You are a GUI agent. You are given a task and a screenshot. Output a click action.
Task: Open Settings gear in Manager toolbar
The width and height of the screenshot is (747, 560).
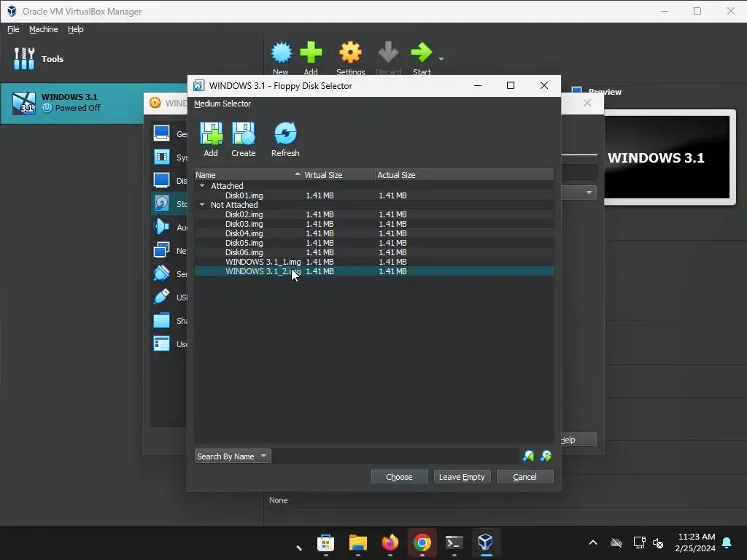350,52
